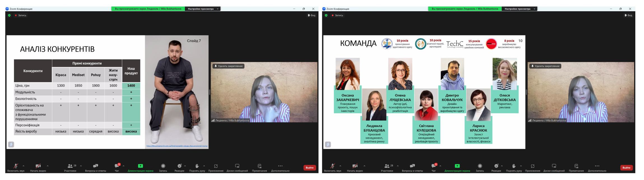Click Демонстрация экрана in the left Zoom window
This screenshot has width=644, height=180.
[140, 167]
